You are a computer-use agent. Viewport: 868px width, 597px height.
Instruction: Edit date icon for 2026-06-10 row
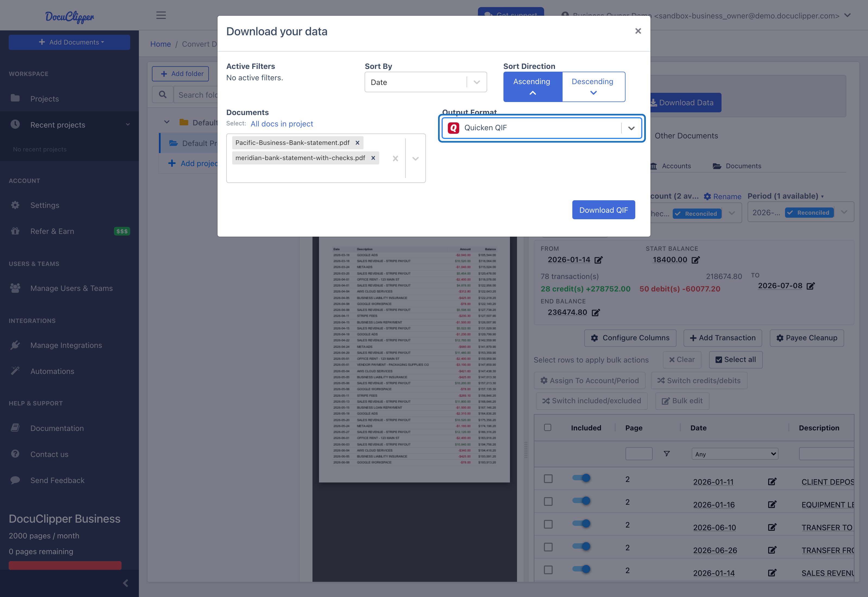click(772, 528)
